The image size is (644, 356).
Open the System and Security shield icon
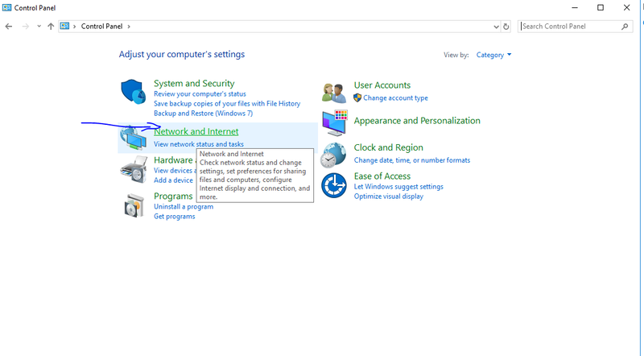click(133, 92)
